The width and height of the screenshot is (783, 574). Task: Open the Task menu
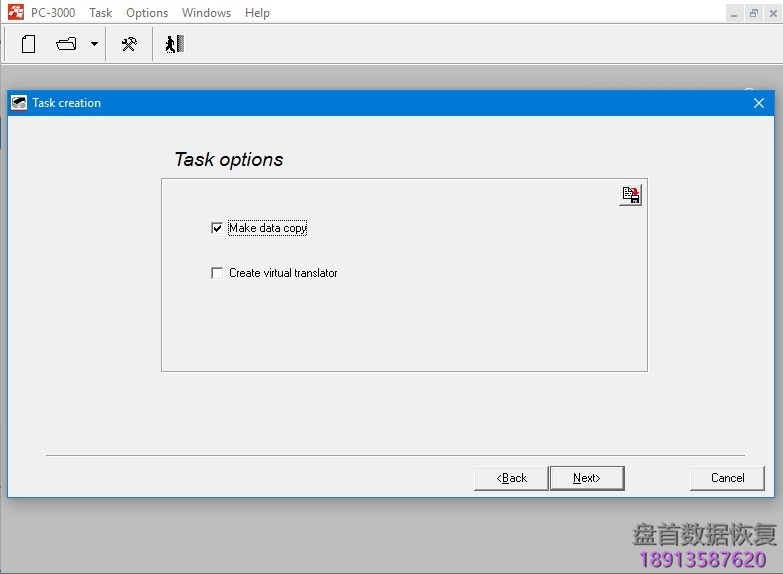[x=100, y=13]
